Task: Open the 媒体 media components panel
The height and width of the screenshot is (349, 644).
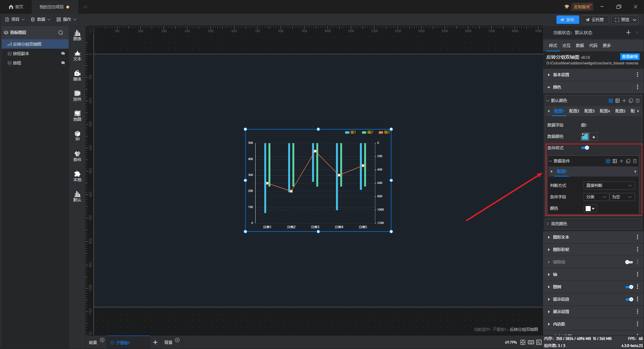Action: click(x=77, y=75)
